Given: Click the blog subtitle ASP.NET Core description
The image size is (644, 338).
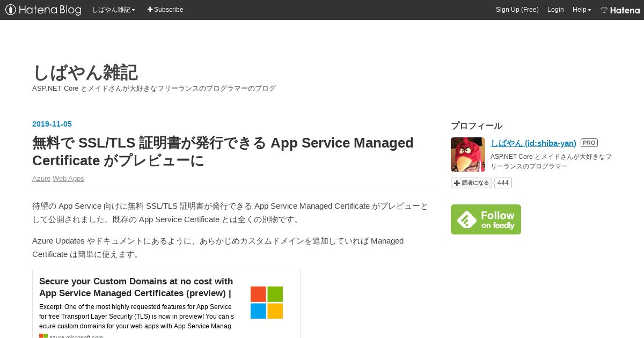Looking at the screenshot, I should (154, 89).
